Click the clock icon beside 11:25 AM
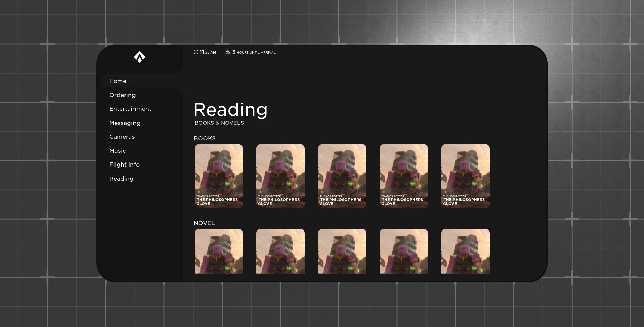This screenshot has width=644, height=327. (196, 52)
